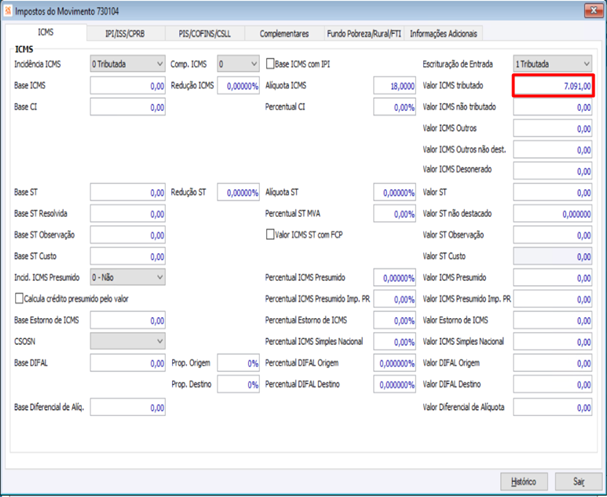Open the PIS/COFINS/CSLL tab

point(204,34)
